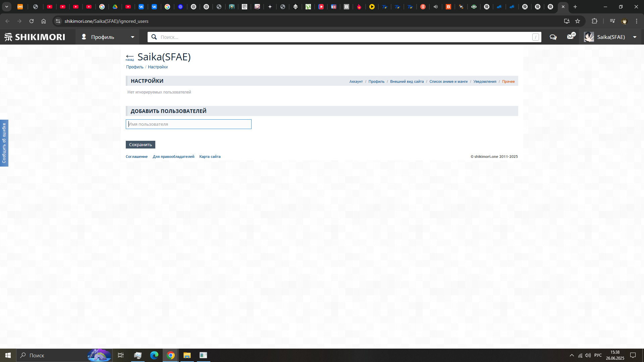Open File Explorer from the taskbar

tap(187, 355)
